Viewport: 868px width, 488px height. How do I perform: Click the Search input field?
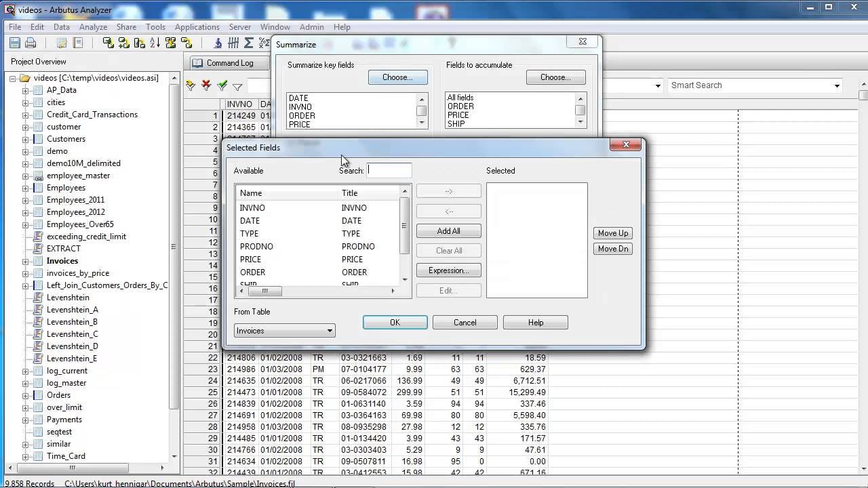pyautogui.click(x=389, y=171)
